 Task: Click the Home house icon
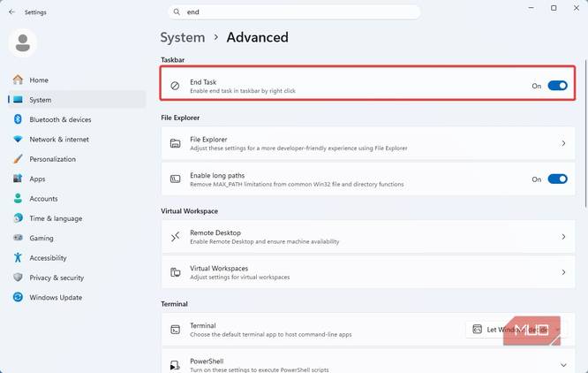(18, 80)
